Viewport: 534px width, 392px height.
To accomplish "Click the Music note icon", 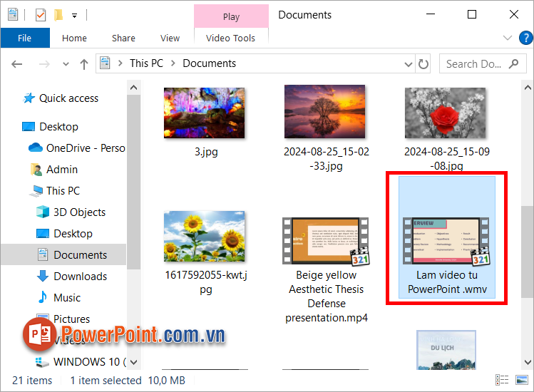I will (x=43, y=297).
